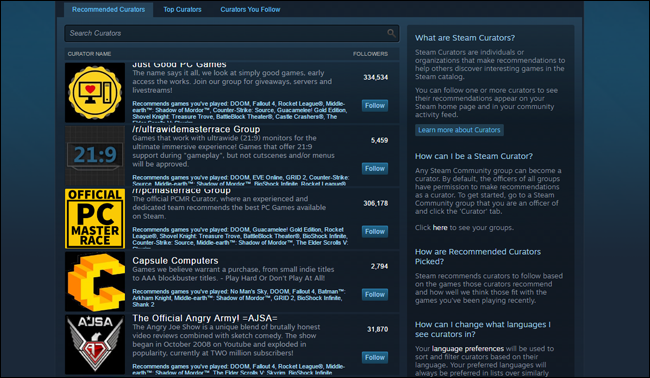Viewport: 650px width, 378px height.
Task: Open the 21:9 ultrawidemasterrace avatar
Action: click(95, 156)
